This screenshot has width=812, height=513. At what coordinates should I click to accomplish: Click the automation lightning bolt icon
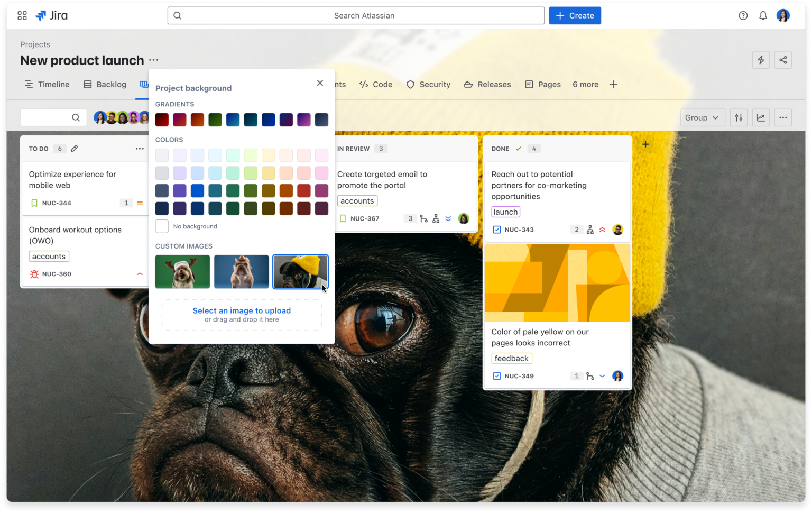[761, 60]
